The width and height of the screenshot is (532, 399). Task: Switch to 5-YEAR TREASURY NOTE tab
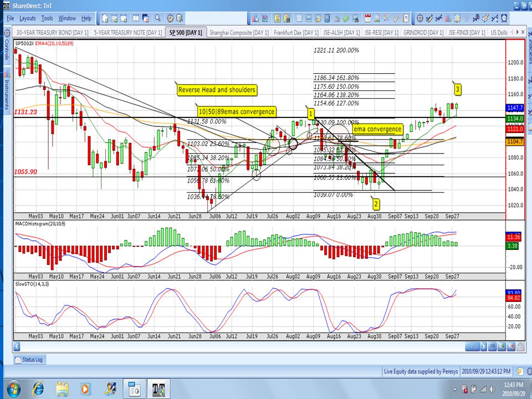point(128,33)
